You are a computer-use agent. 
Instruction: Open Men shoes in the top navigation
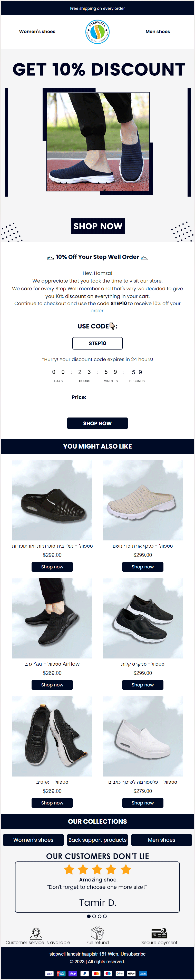pos(158,32)
